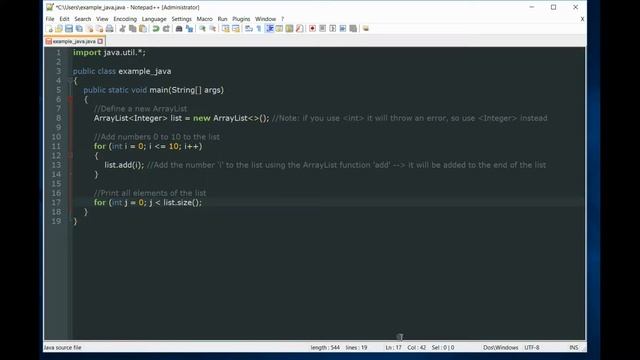640x360 pixels.
Task: Open the Edit menu
Action: (x=64, y=19)
